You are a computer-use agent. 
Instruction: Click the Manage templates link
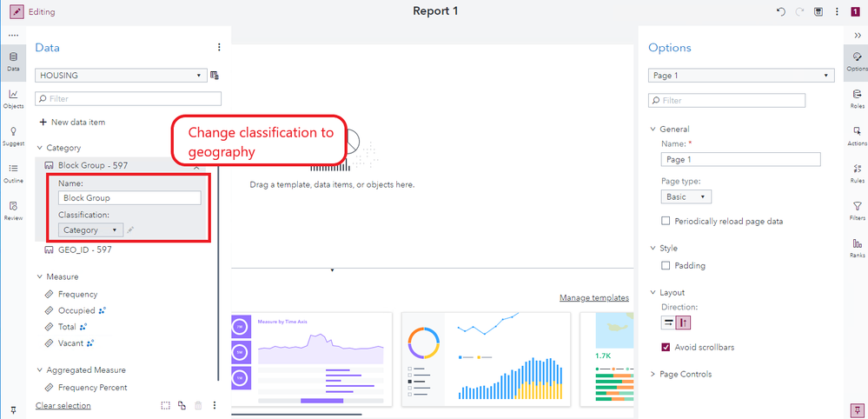pos(594,298)
